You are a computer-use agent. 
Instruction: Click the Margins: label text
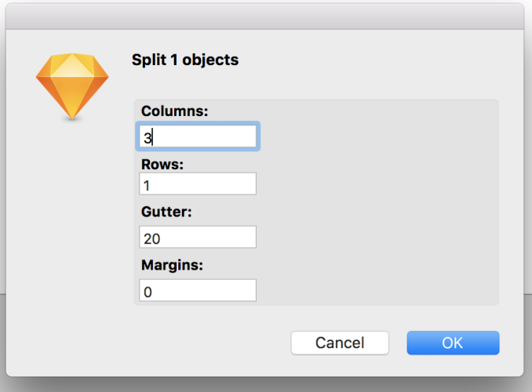[172, 265]
